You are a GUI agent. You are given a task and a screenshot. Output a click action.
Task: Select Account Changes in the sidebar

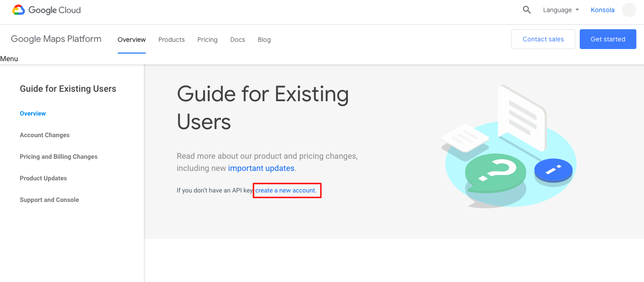tap(44, 135)
